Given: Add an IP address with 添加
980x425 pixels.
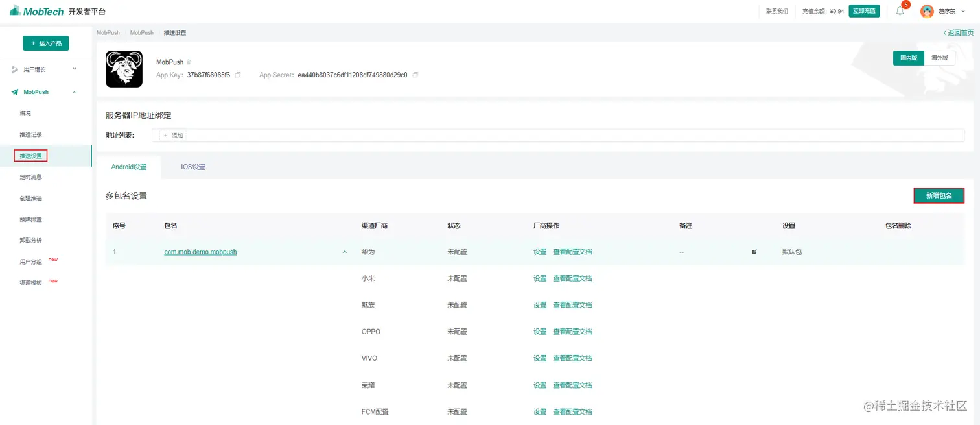Looking at the screenshot, I should (174, 136).
